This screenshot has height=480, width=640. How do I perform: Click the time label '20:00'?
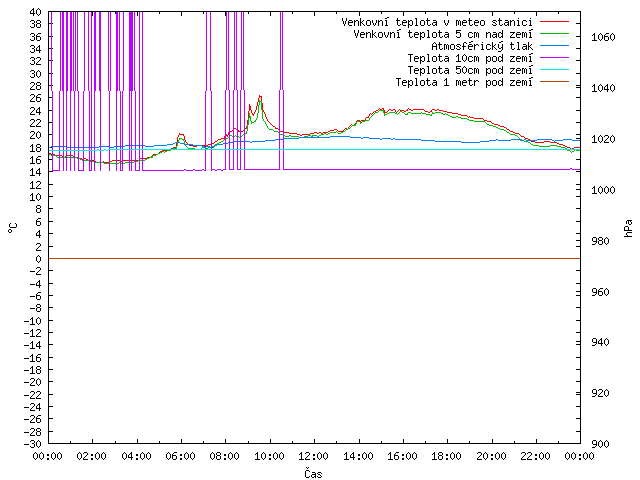click(491, 456)
